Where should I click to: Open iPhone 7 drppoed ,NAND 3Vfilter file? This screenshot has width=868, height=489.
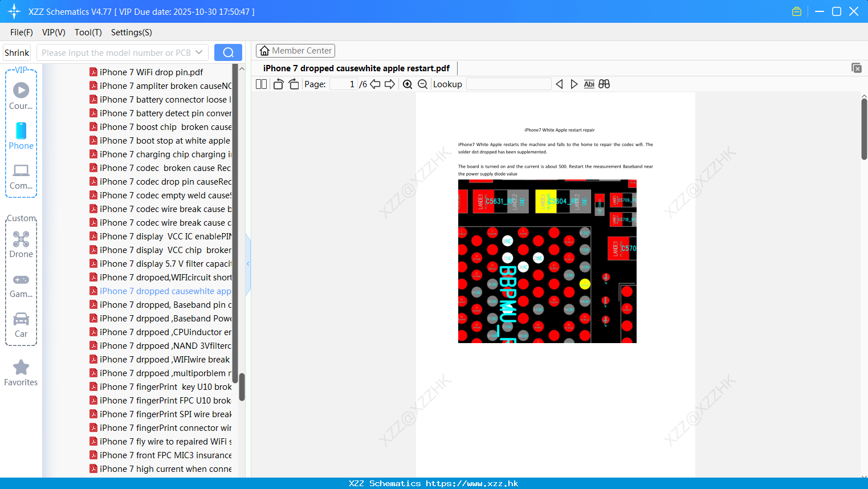[161, 346]
